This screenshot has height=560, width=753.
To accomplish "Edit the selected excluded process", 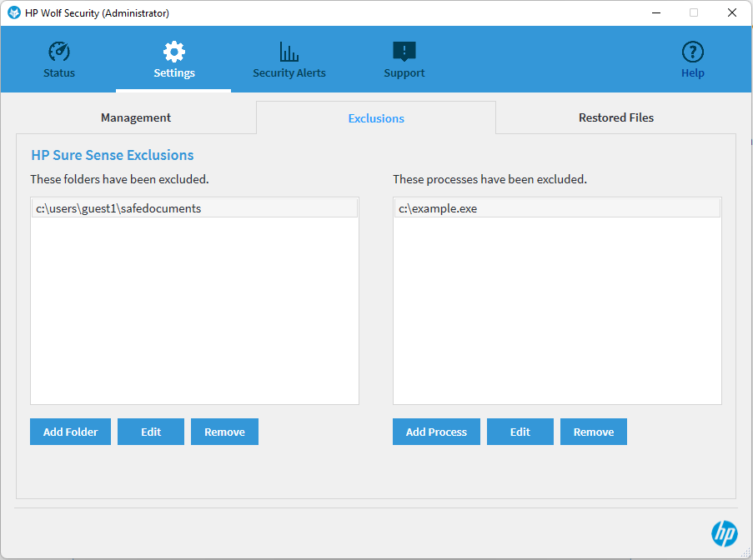I will tap(520, 432).
